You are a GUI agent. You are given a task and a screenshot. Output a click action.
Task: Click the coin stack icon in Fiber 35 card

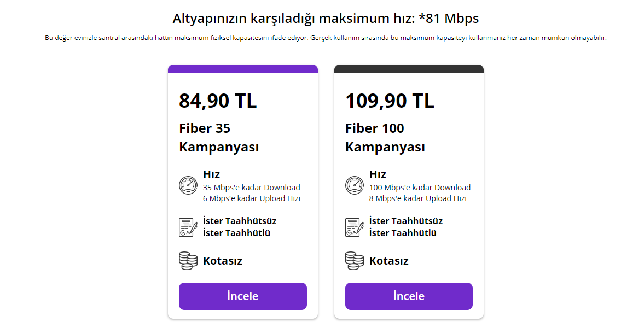[188, 260]
